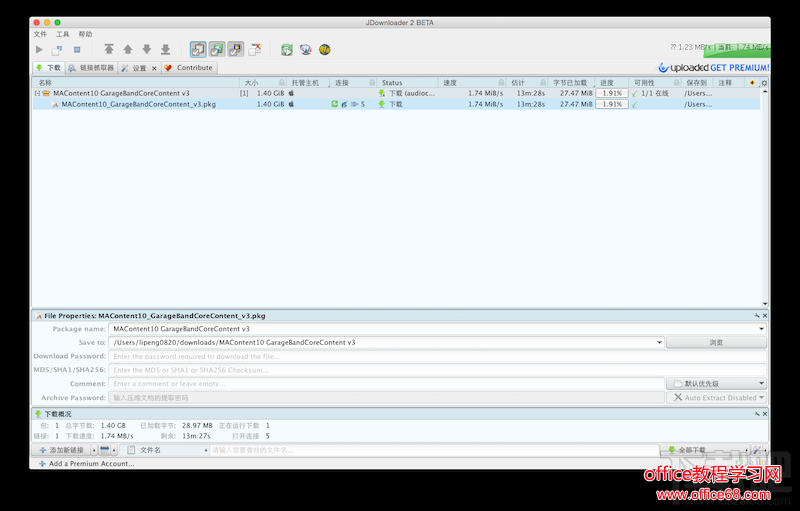The image size is (800, 511).
Task: Click the 添加新链接 button
Action: [61, 450]
